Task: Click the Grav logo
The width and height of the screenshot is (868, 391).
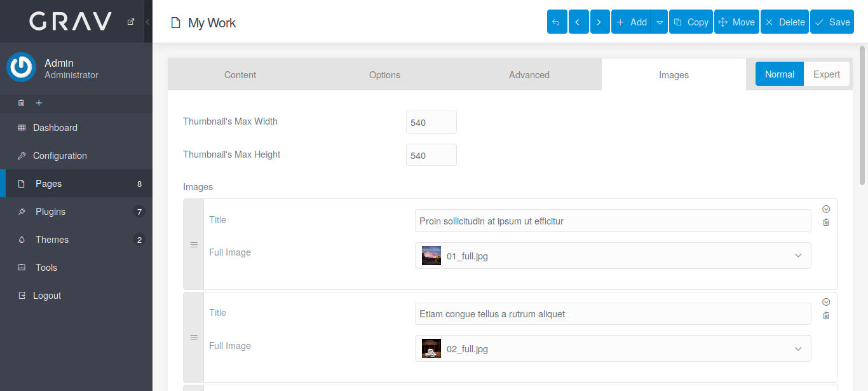Action: point(71,22)
